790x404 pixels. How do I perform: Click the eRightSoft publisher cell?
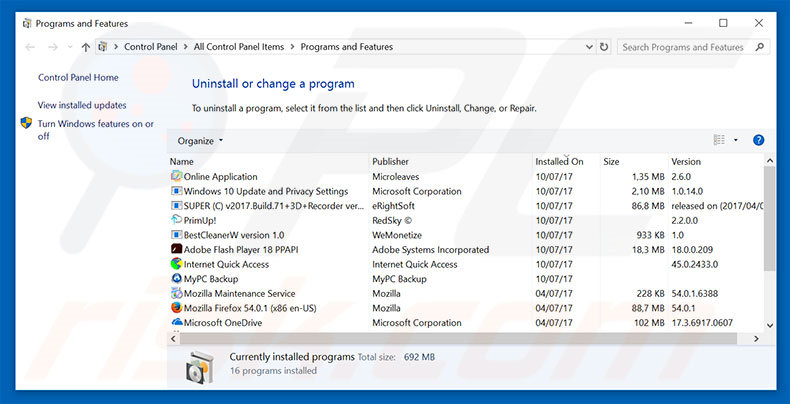point(393,206)
